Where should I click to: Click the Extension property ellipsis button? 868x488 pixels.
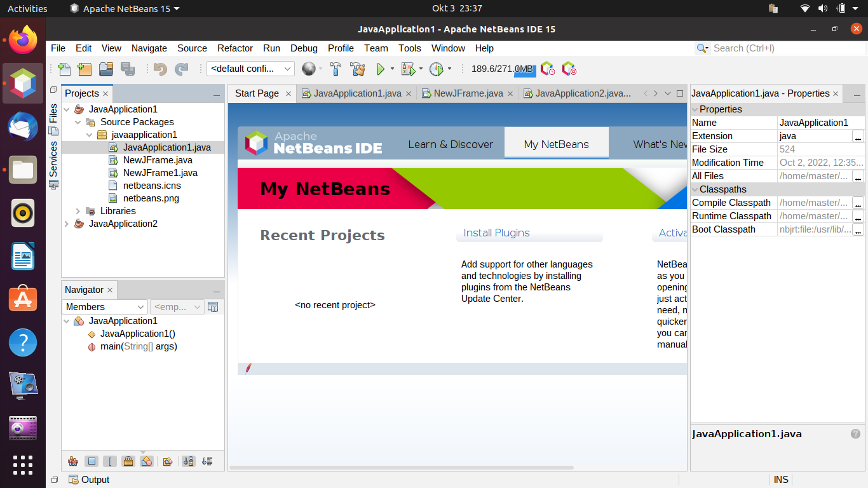(x=858, y=136)
